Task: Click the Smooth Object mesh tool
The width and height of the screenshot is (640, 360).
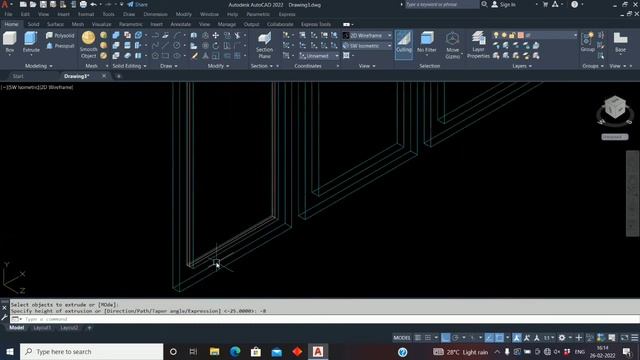Action: pos(89,44)
